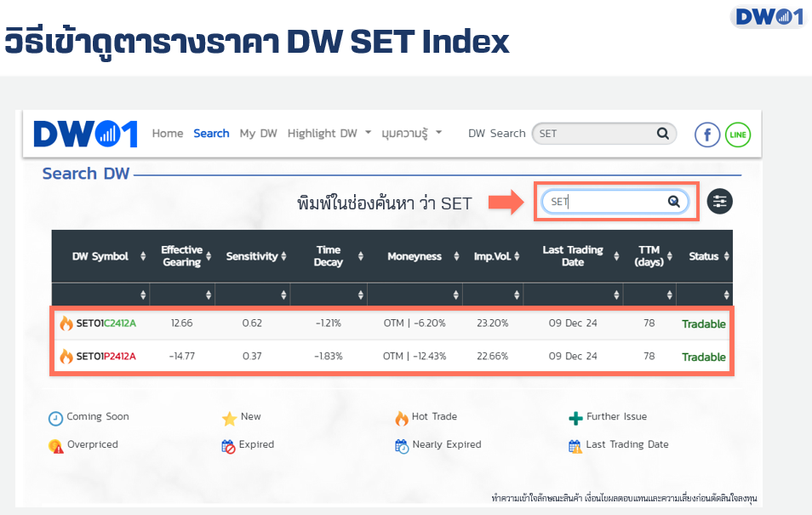Open filter arrows under Sensitivity column
Screen dimensions: 812x515
283,295
